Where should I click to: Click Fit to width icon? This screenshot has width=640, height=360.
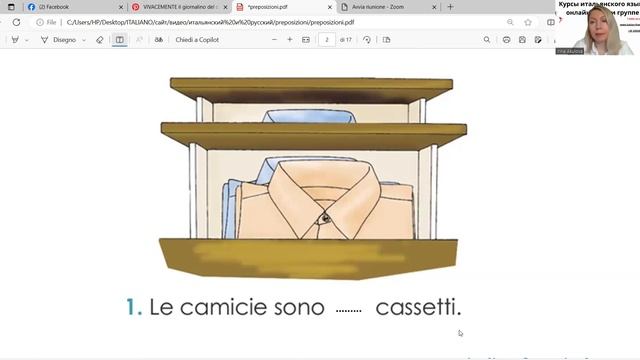click(x=306, y=40)
